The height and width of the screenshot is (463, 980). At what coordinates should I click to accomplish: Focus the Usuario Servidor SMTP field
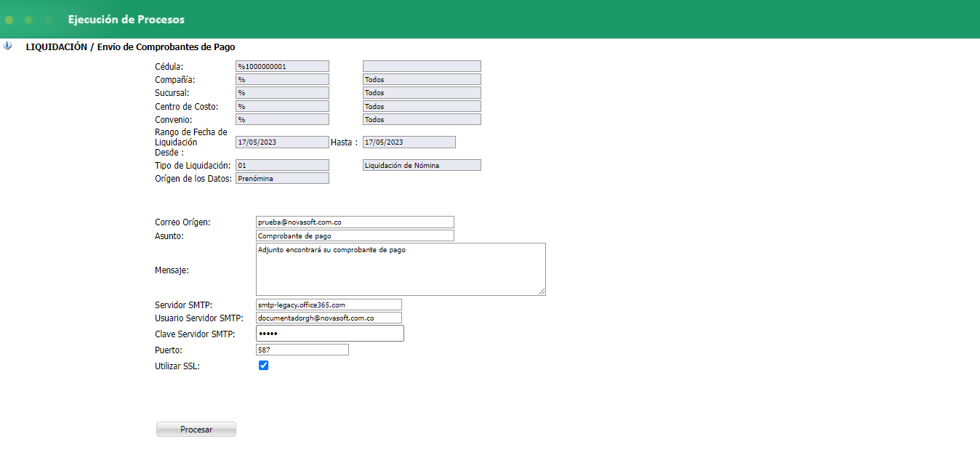coord(329,318)
